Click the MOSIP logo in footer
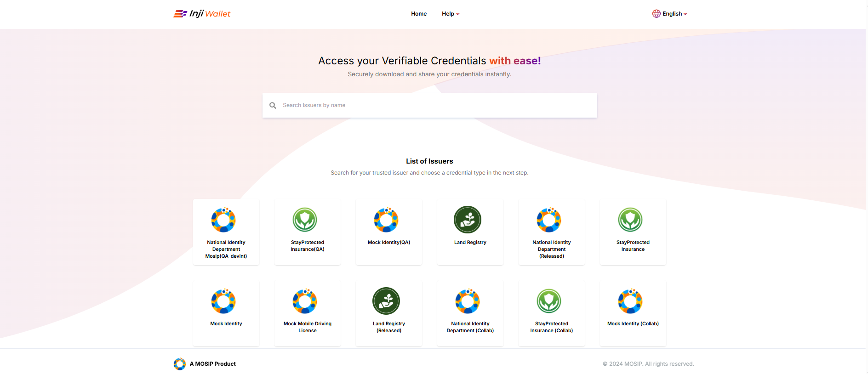The width and height of the screenshot is (868, 374). (x=179, y=364)
